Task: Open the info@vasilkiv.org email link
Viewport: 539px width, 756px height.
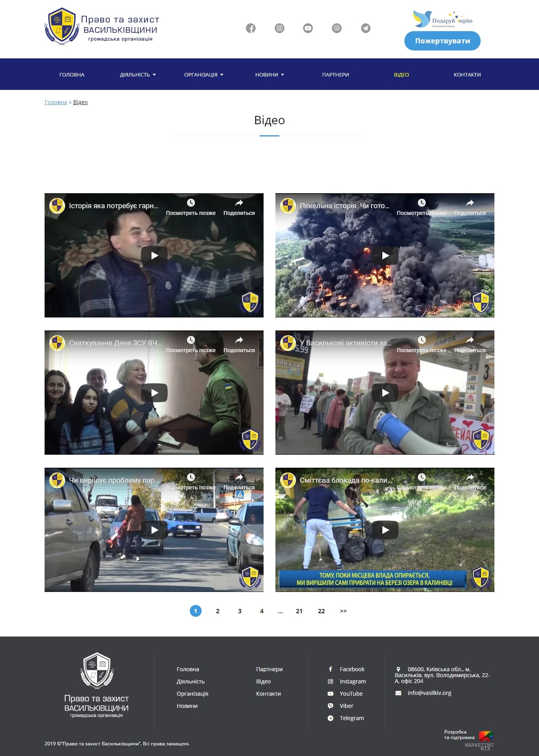Action: click(429, 693)
